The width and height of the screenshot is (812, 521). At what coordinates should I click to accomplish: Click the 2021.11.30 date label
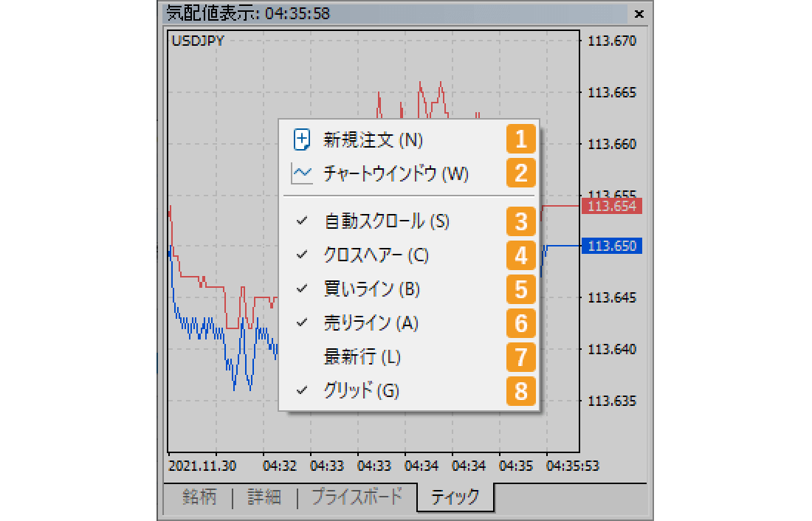coord(202,466)
